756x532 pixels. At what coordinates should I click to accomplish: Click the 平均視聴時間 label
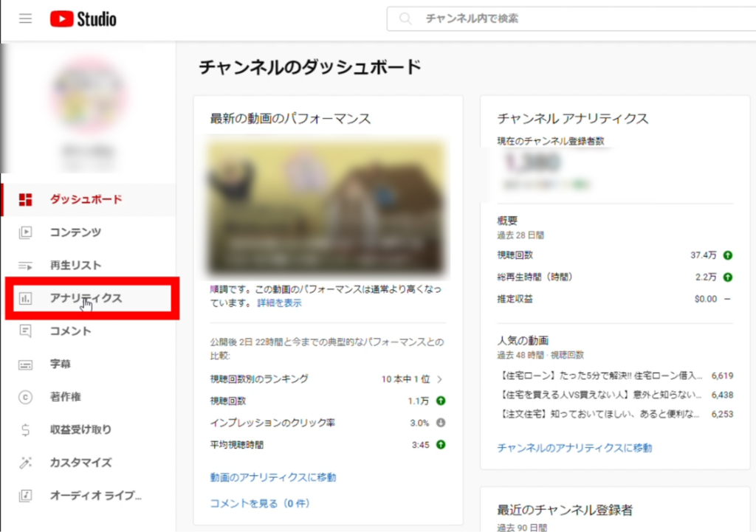click(x=237, y=445)
